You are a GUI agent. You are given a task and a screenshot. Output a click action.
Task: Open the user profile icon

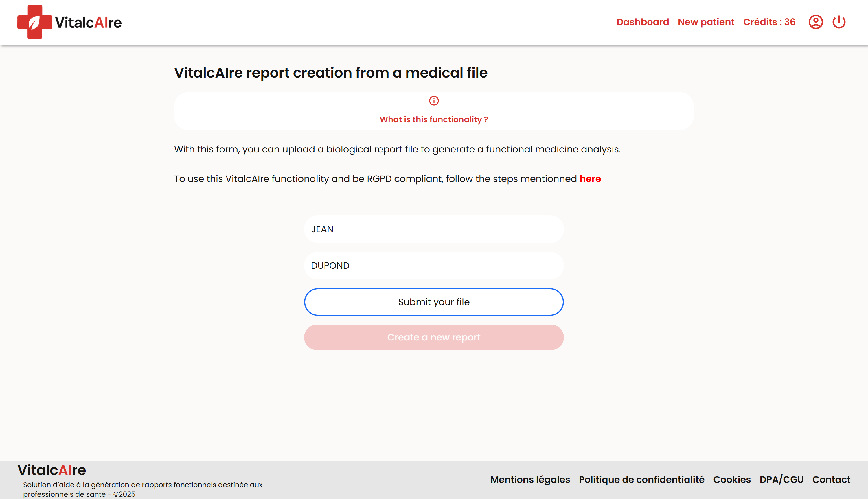(x=815, y=22)
